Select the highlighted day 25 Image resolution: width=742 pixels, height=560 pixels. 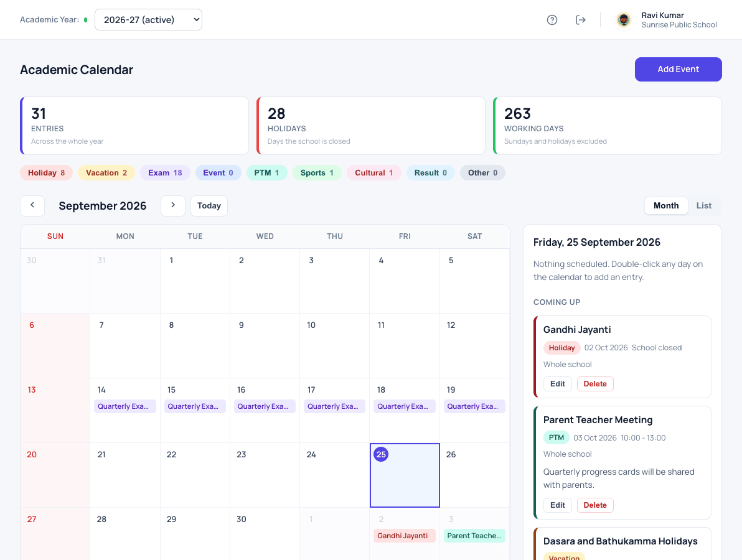click(405, 475)
